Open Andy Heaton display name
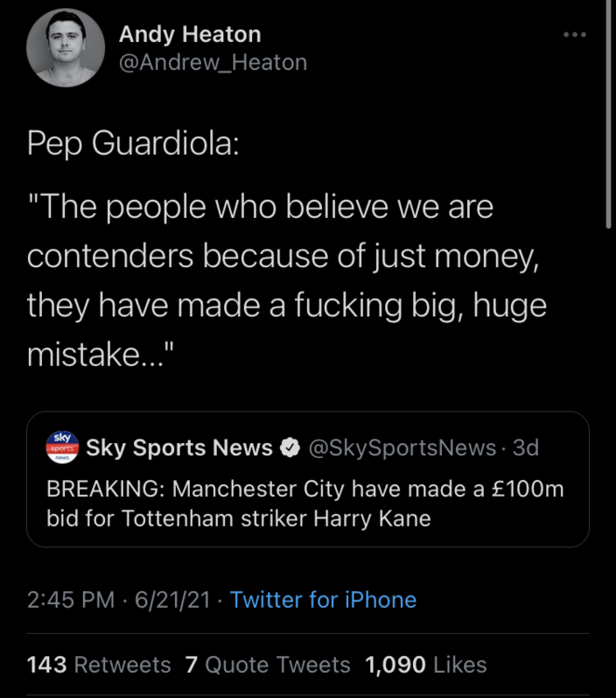Image resolution: width=616 pixels, height=698 pixels. click(x=190, y=35)
